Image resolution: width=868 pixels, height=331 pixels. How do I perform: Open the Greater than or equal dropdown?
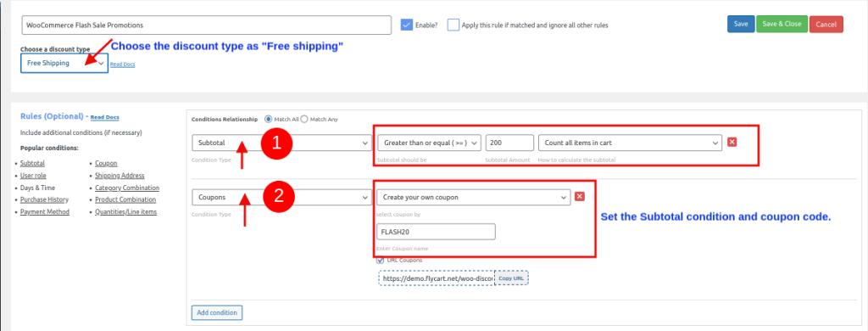[x=429, y=143]
